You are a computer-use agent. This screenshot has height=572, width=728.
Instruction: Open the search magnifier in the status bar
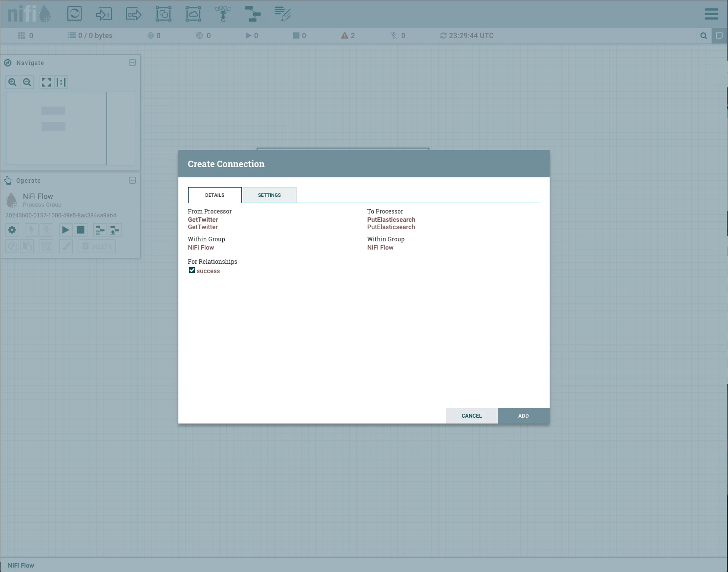[x=704, y=36]
